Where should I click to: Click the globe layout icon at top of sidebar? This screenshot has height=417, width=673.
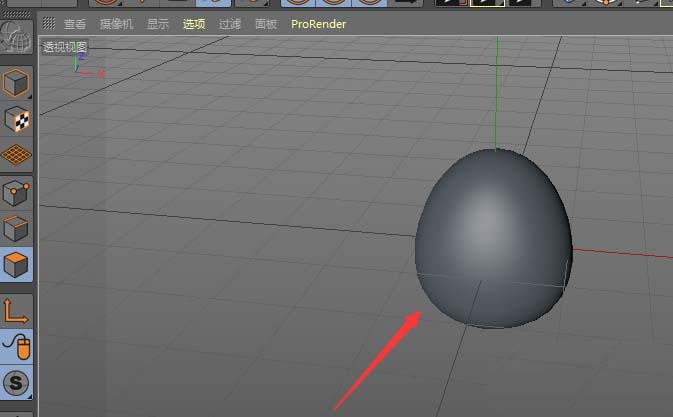16,37
